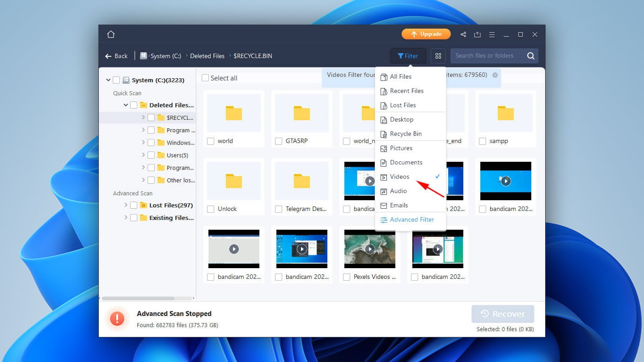Screen dimensions: 644x362
Task: Open the share icon in title bar
Action: pyautogui.click(x=463, y=34)
